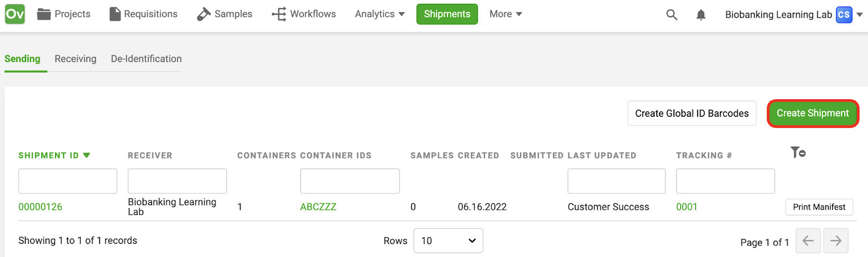
Task: Click the Print Manifest button
Action: tap(819, 207)
